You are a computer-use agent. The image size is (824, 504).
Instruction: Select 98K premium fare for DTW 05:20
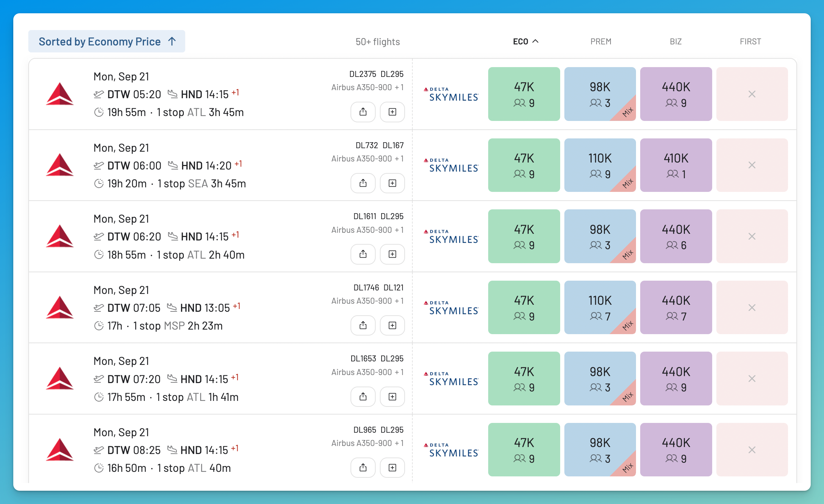[x=600, y=94]
